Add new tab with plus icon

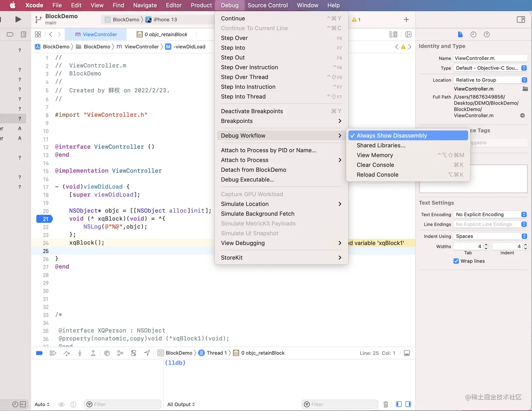point(406,19)
